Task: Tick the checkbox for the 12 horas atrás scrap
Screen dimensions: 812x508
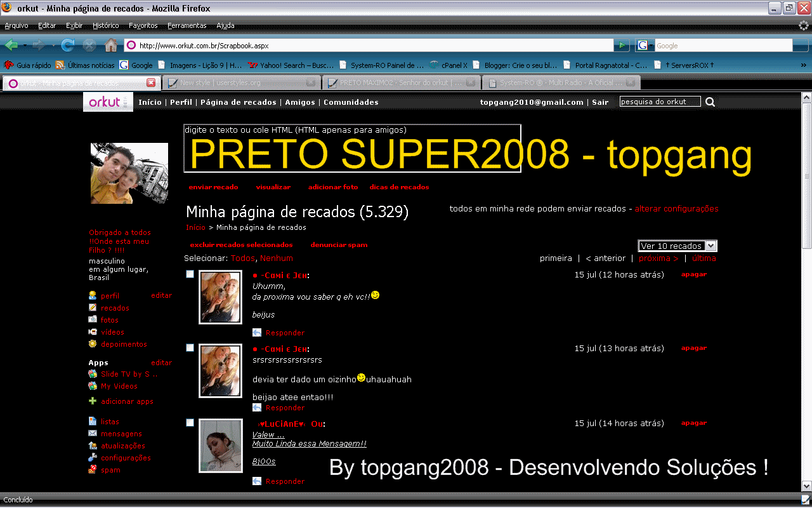Action: tap(190, 274)
